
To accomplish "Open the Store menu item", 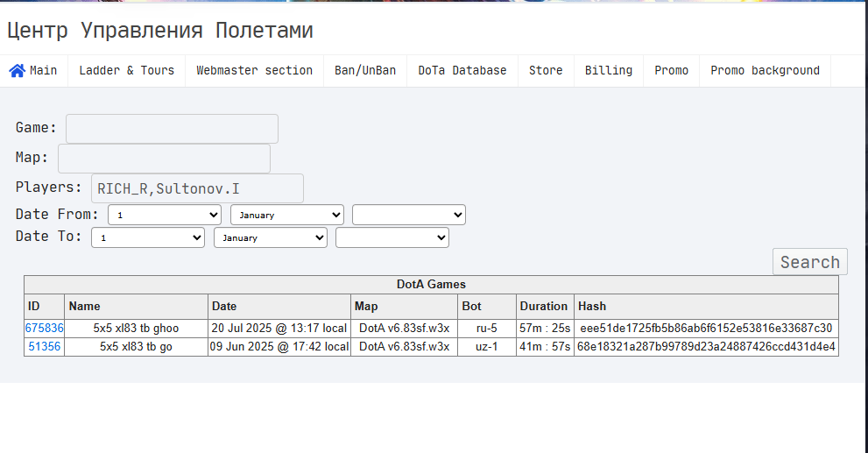I will pos(546,71).
